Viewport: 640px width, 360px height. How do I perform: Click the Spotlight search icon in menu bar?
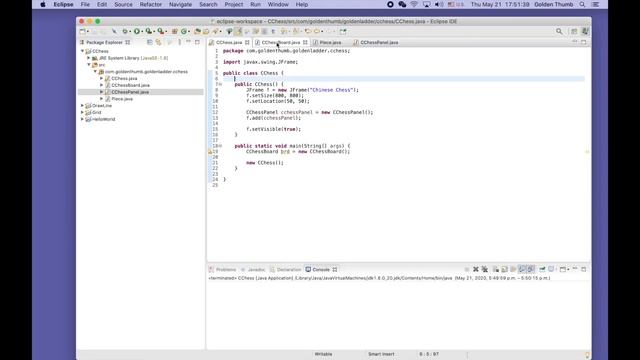(582, 4)
